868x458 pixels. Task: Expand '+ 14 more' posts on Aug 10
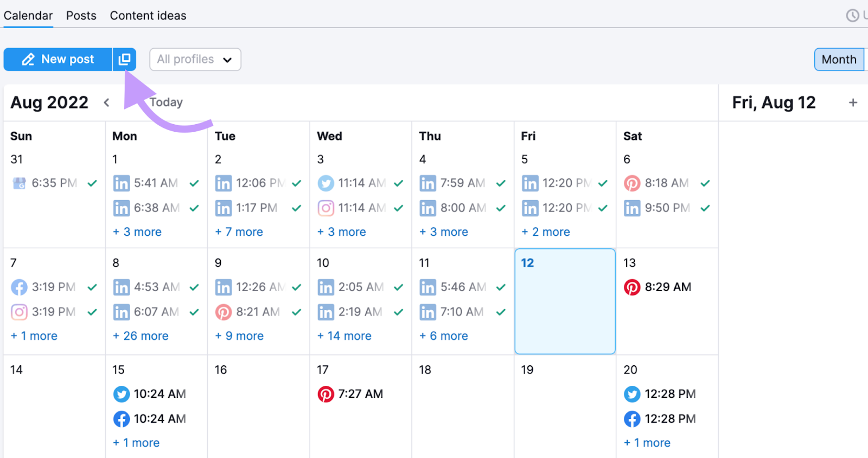click(344, 336)
